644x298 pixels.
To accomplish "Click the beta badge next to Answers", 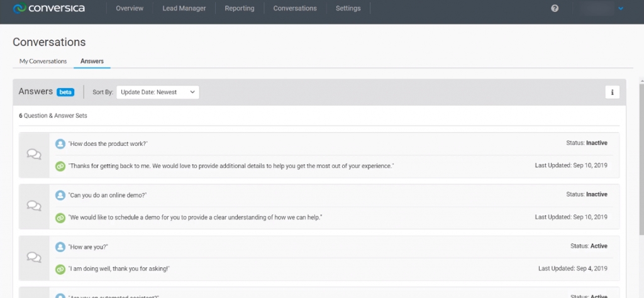I will pyautogui.click(x=65, y=92).
